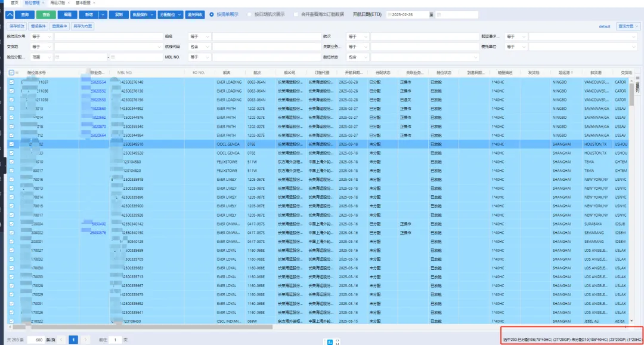Image resolution: width=644 pixels, height=345 pixels.
Task: Select the 按提单展示 radio option
Action: 212,14
